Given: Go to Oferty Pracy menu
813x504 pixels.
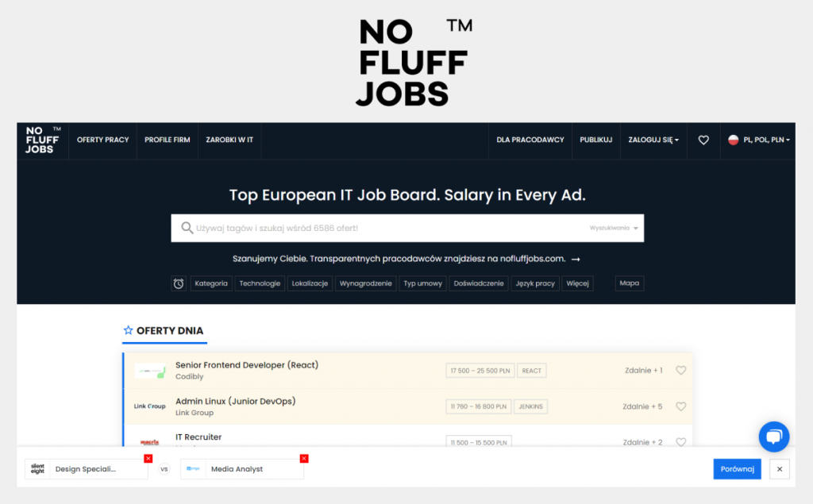Looking at the screenshot, I should point(102,140).
